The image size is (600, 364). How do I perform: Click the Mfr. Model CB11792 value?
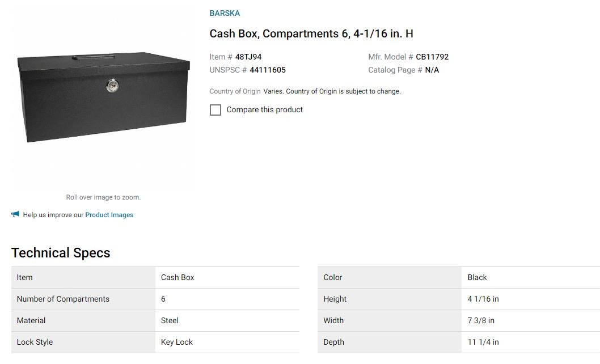432,57
